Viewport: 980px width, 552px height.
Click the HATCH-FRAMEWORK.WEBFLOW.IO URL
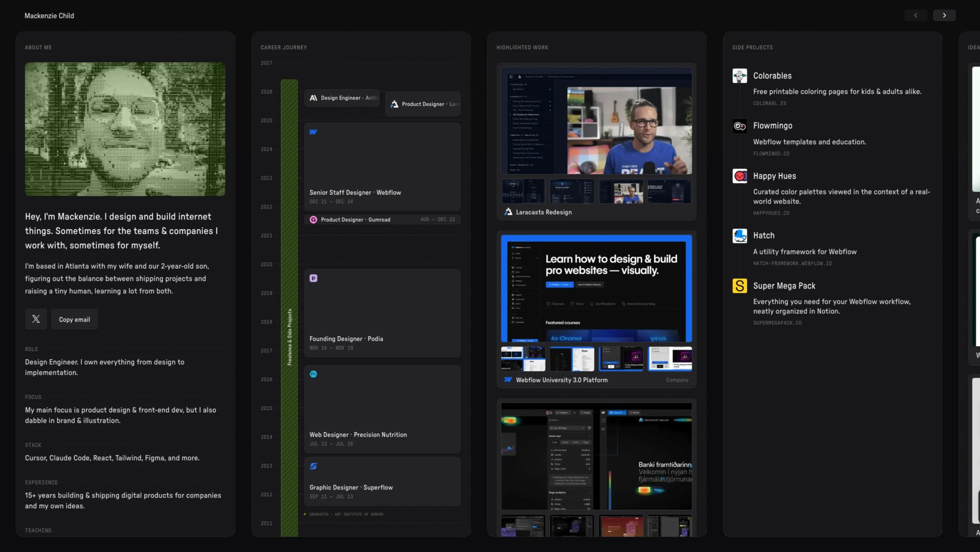click(792, 264)
